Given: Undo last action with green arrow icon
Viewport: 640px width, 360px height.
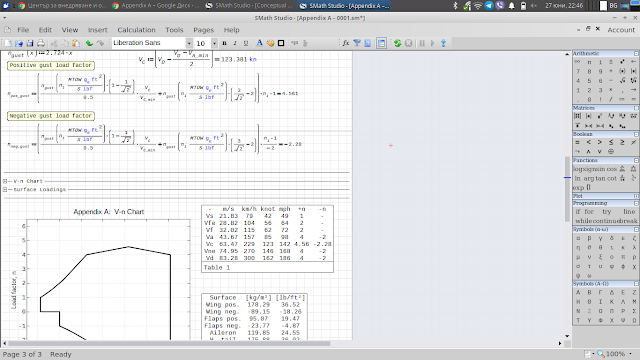Looking at the screenshot, I should pyautogui.click(x=89, y=43).
